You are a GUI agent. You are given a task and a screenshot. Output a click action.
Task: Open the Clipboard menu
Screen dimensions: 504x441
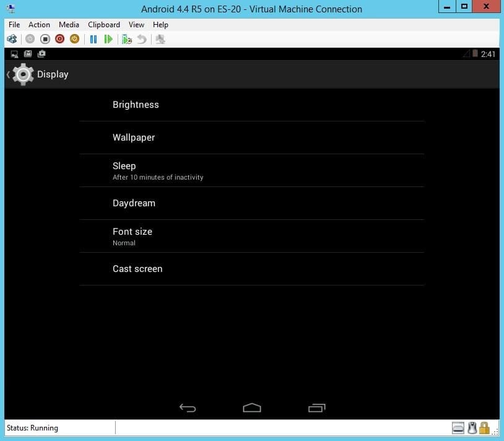pyautogui.click(x=104, y=25)
